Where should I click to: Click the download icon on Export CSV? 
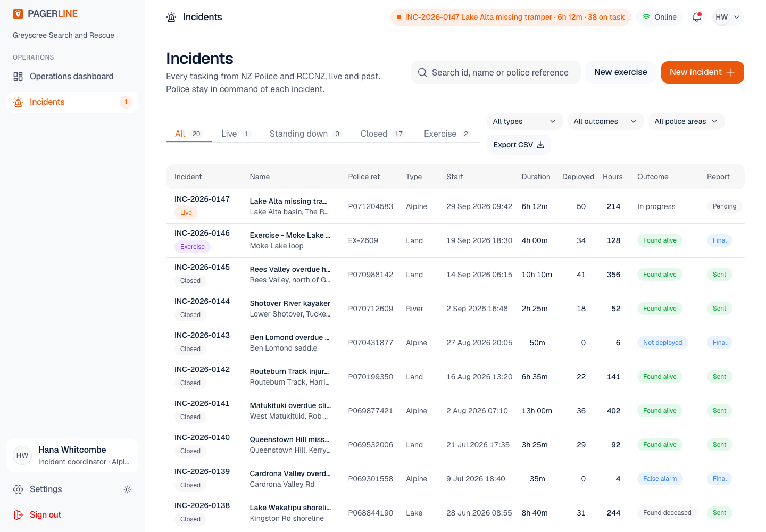[540, 145]
